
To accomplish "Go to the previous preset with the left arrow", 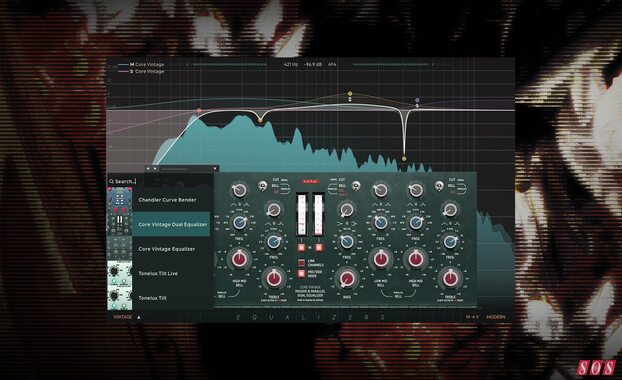I will click(x=148, y=169).
